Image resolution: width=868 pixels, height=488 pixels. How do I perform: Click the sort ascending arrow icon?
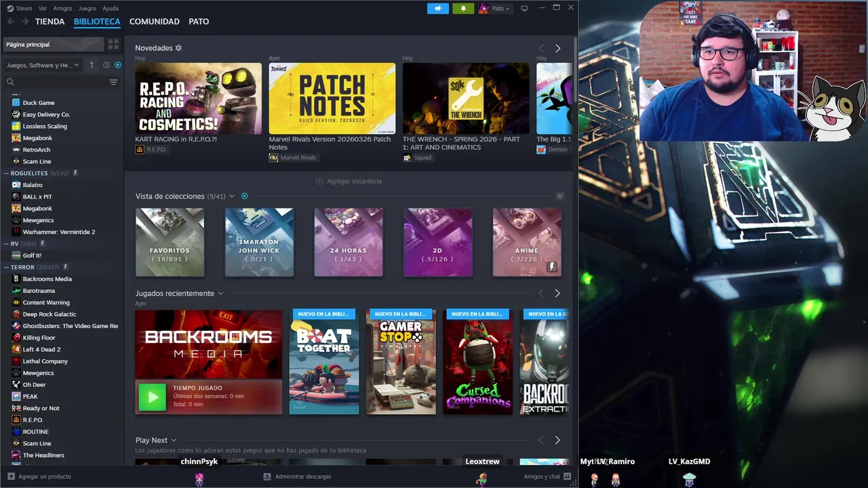(92, 65)
